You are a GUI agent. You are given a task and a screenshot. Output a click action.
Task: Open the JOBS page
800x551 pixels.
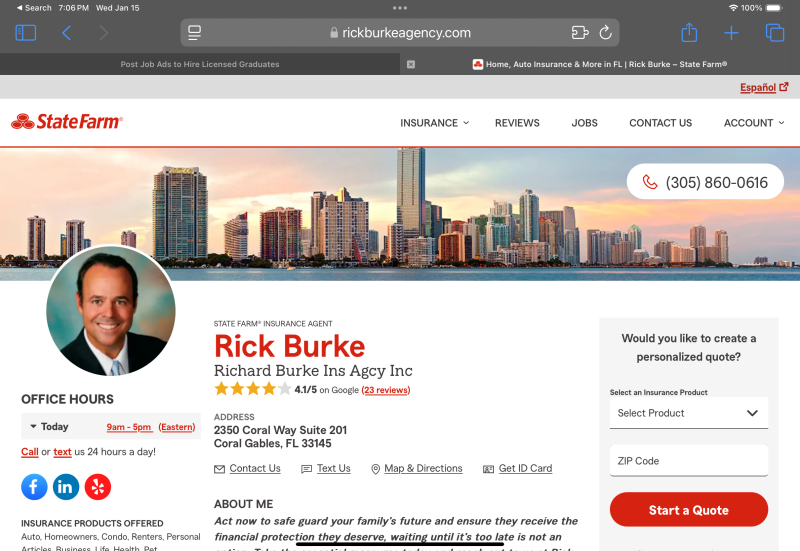pos(584,123)
